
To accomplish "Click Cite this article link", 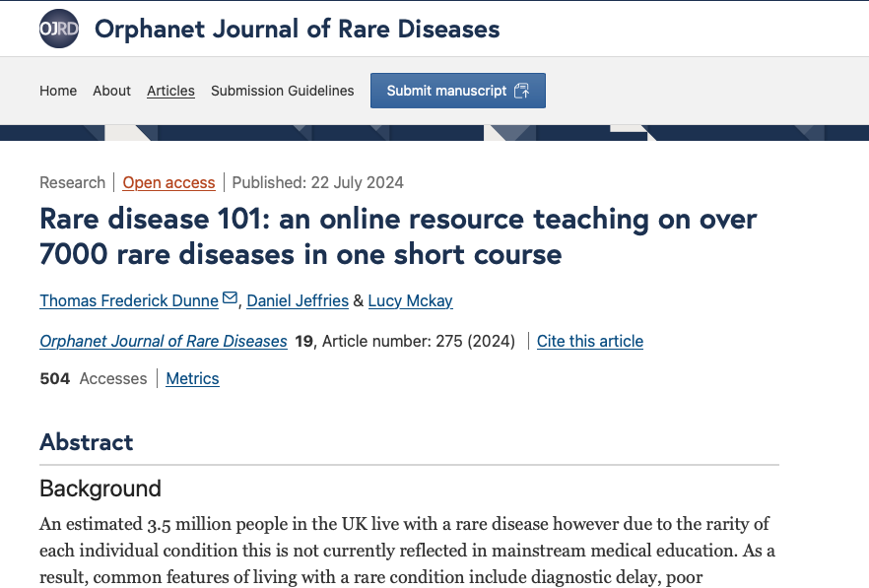I will click(x=589, y=341).
